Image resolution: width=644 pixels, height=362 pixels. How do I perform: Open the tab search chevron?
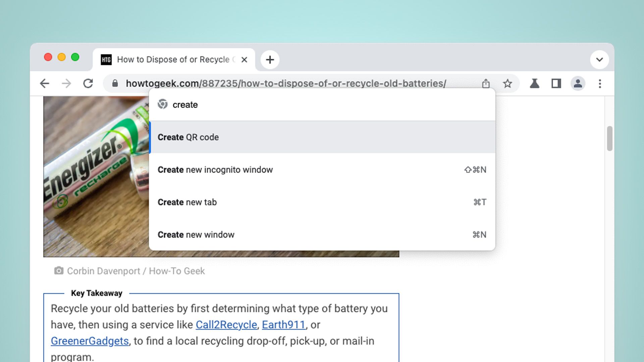click(x=599, y=60)
